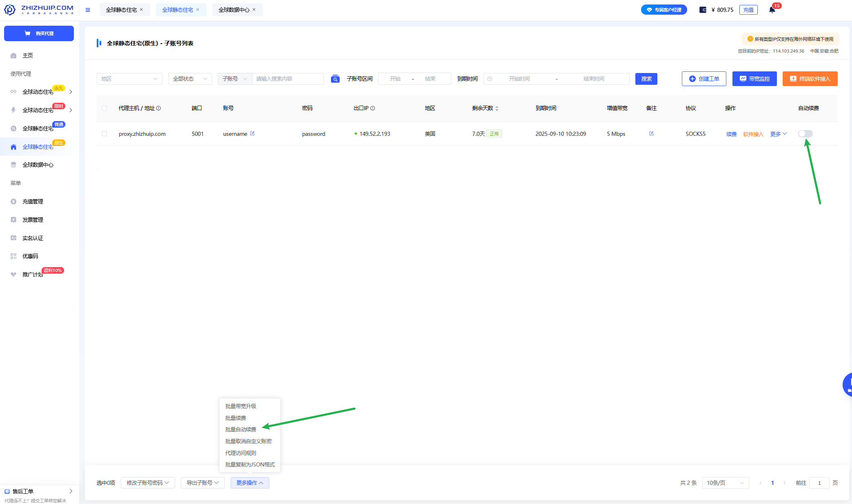Click the notification bell icon
The width and height of the screenshot is (852, 504).
point(772,10)
